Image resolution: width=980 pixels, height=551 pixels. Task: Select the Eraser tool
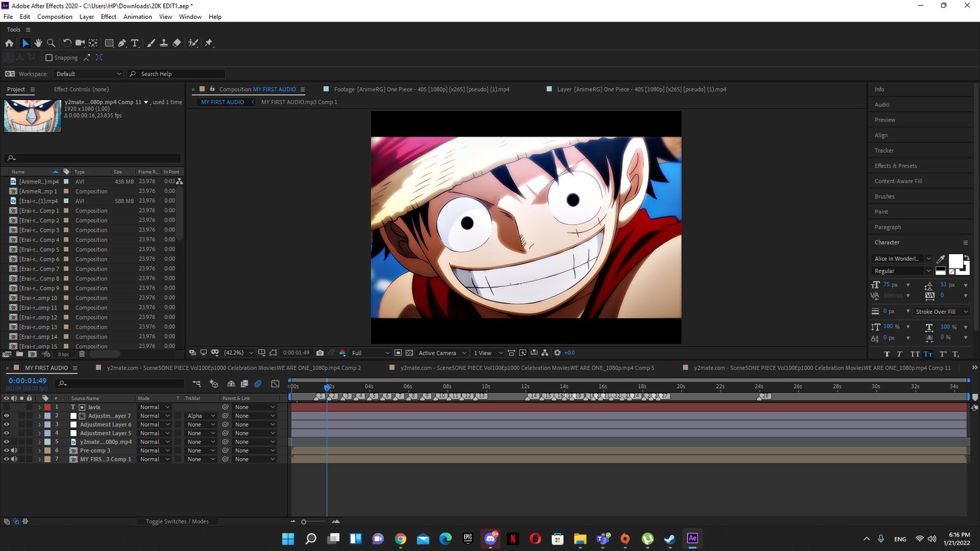(176, 43)
